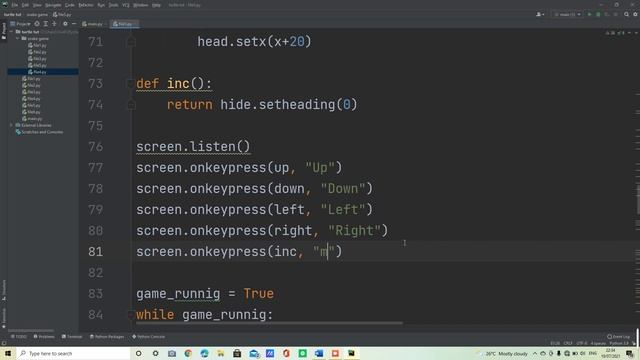The image size is (640, 360).
Task: Open the Edit menu
Action: coord(25,5)
